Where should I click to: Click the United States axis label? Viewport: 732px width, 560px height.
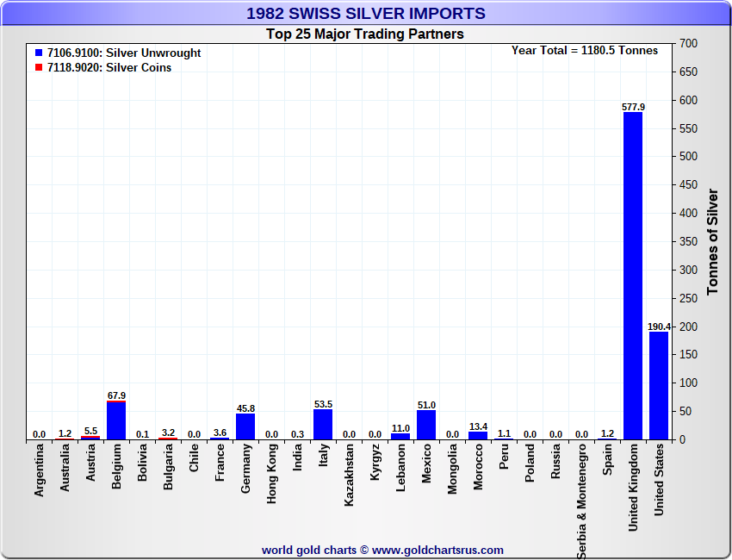point(659,480)
